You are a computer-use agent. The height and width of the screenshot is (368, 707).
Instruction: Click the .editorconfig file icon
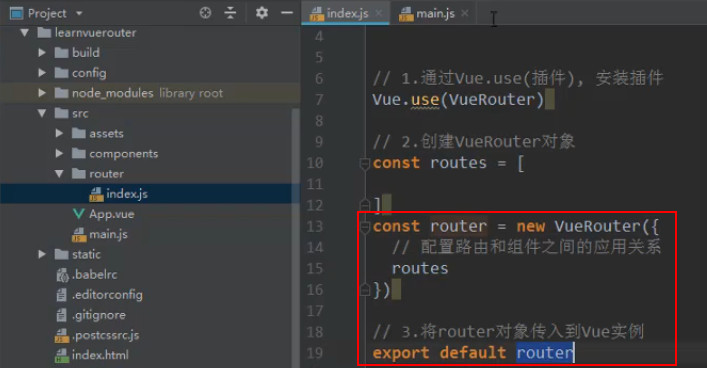pos(61,295)
